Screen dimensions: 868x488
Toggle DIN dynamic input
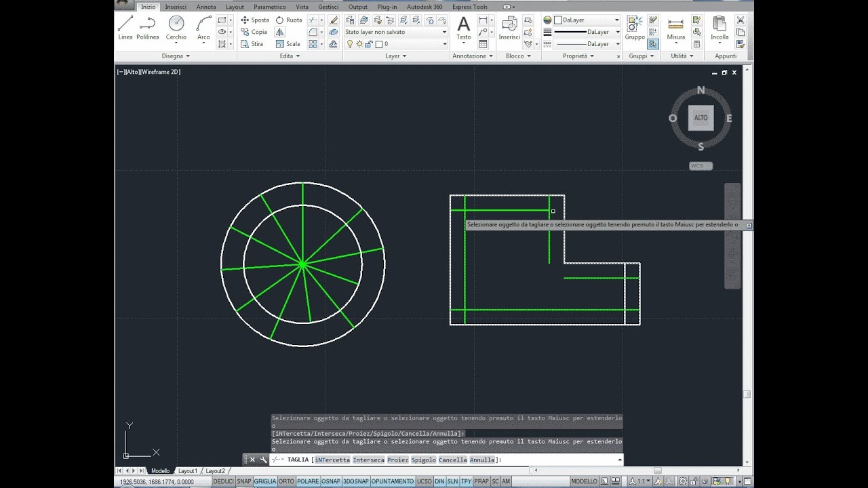click(439, 481)
